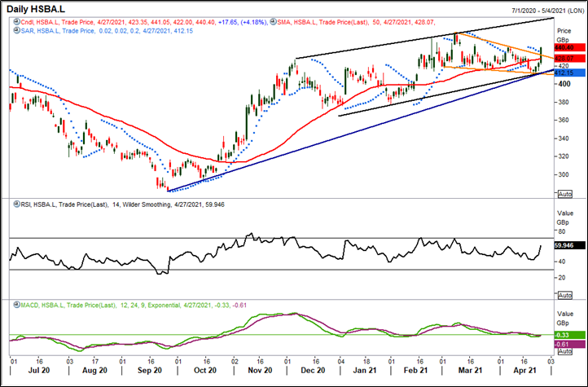Select the purple -0.61 signal value tag
588x387 pixels.
(x=569, y=345)
